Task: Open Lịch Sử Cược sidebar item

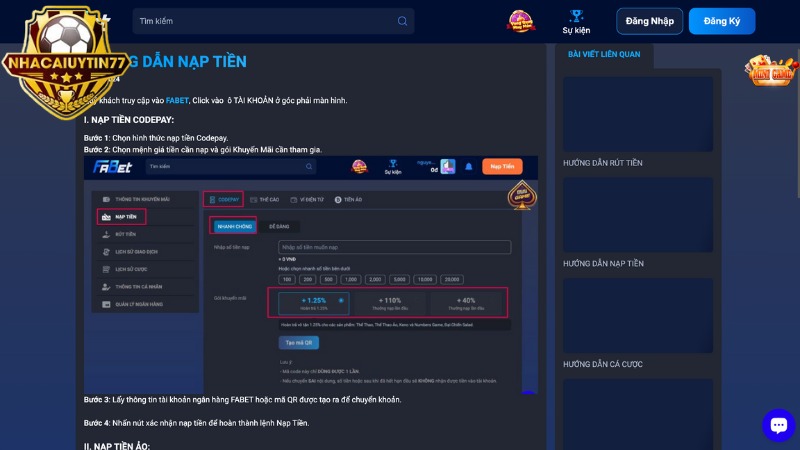Action: coord(145,269)
